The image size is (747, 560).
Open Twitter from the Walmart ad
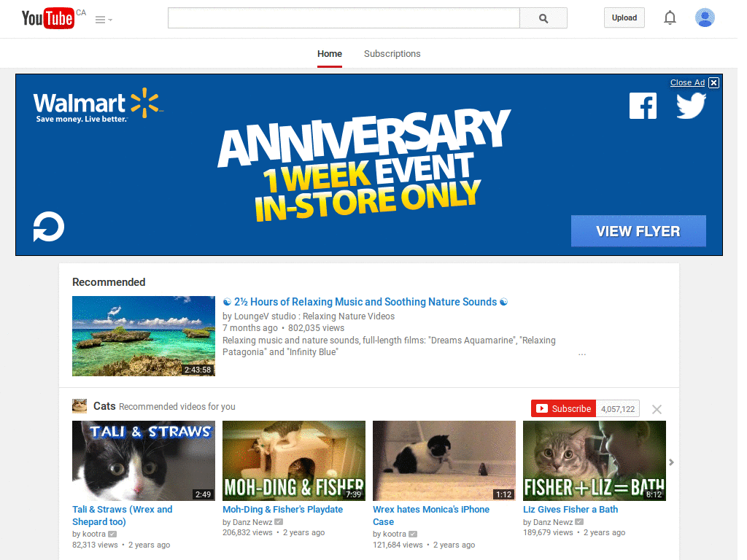[x=691, y=106]
